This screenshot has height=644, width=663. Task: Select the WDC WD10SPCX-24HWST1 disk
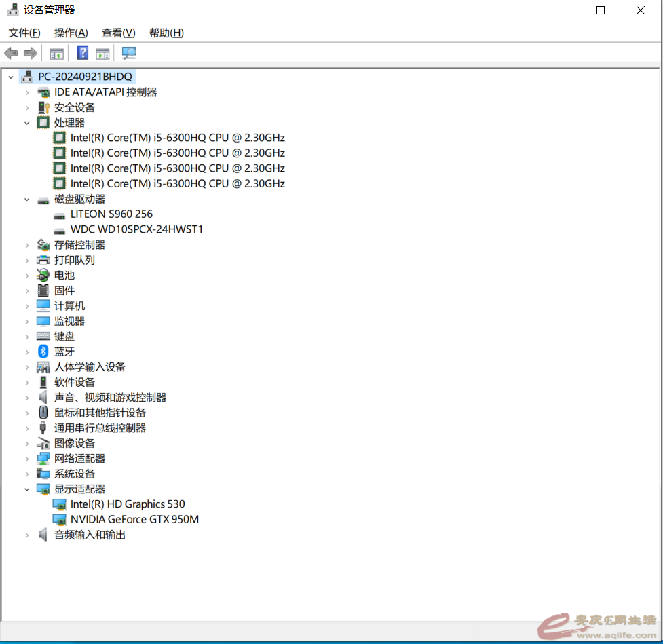tap(136, 229)
